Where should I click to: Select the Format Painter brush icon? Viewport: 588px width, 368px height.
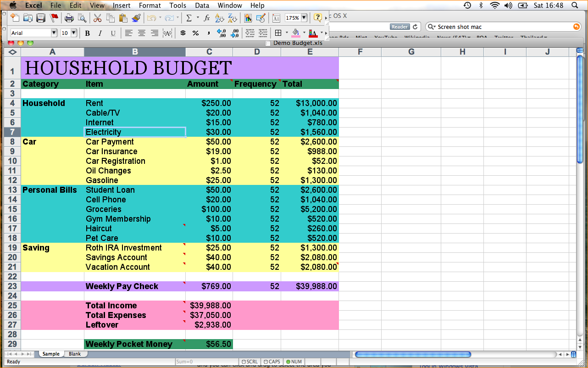tap(136, 17)
